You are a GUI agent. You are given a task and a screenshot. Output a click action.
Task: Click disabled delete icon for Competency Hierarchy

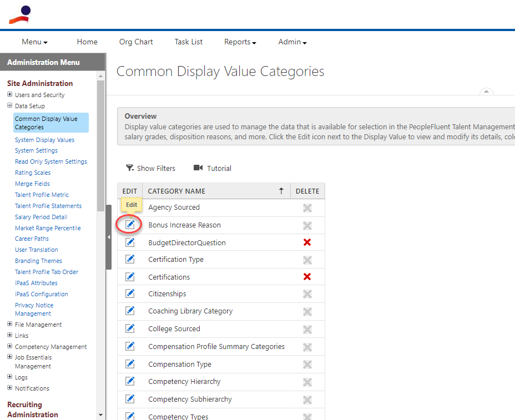coord(307,382)
